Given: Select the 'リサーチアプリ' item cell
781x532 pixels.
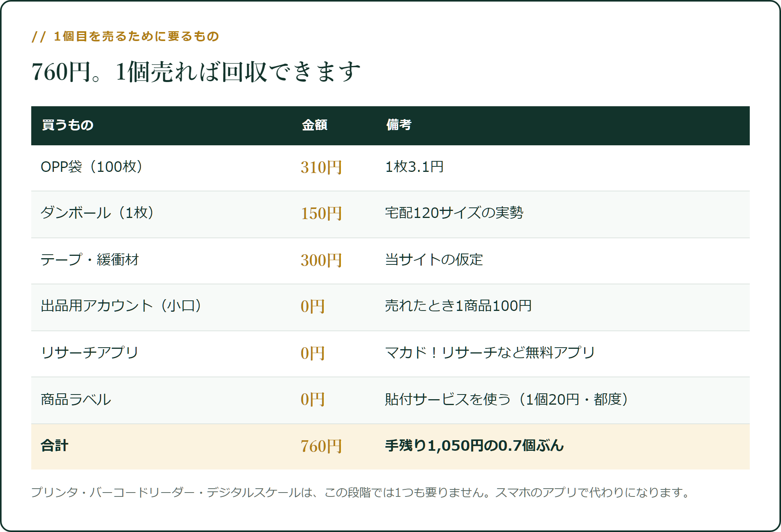Looking at the screenshot, I should coord(89,353).
